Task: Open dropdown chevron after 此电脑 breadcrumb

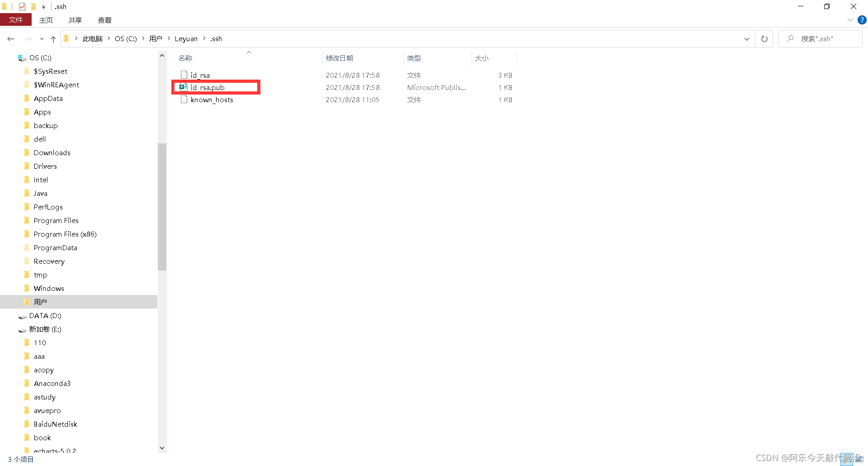Action: (x=109, y=38)
